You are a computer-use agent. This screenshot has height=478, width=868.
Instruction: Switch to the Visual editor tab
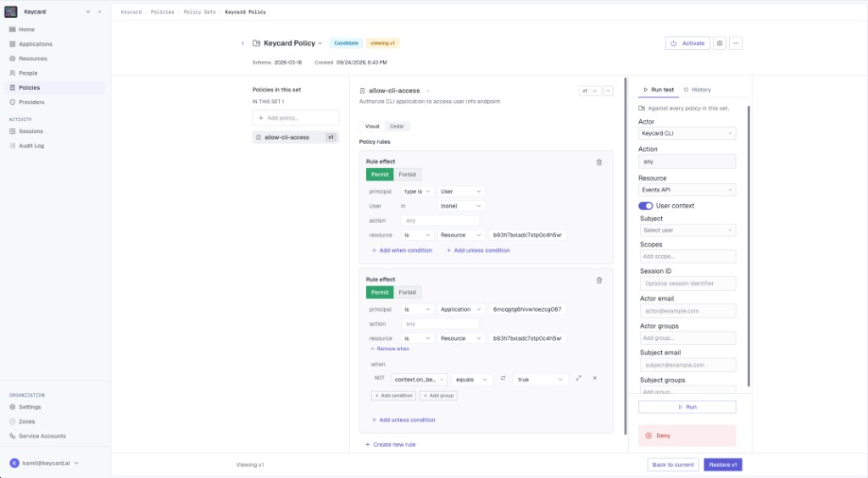pyautogui.click(x=372, y=126)
